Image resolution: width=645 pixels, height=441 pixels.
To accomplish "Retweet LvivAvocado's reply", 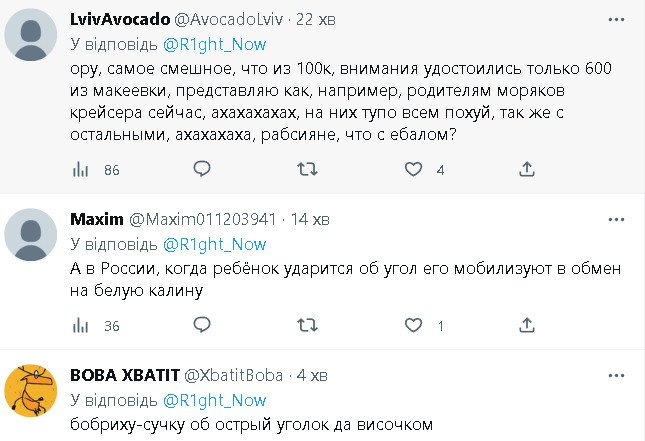I will (308, 170).
